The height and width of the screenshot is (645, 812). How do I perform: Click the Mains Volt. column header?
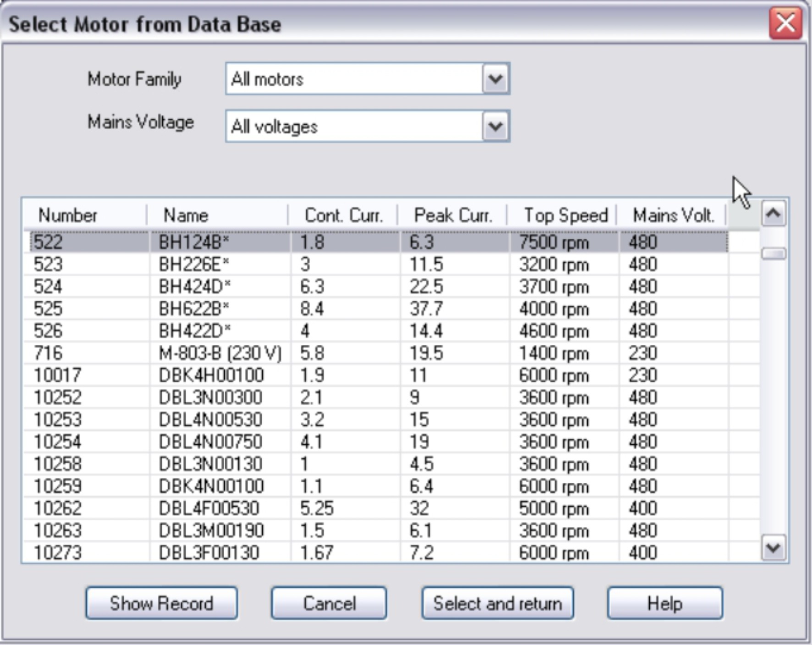pos(673,215)
